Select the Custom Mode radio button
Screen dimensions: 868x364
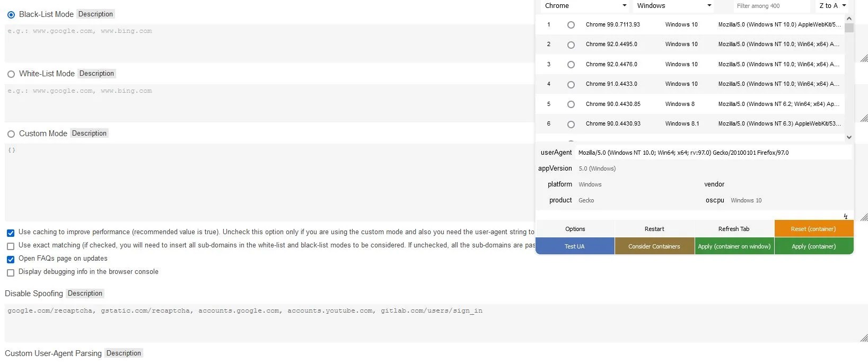11,134
